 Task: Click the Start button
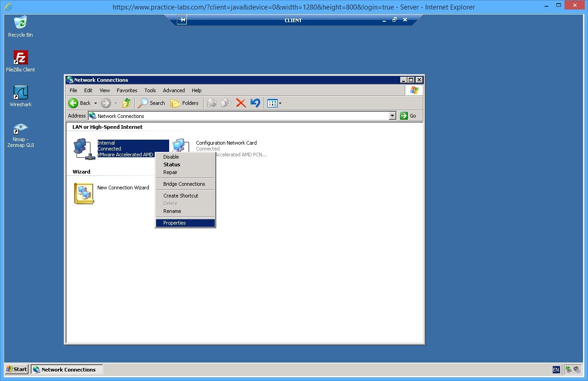point(17,369)
